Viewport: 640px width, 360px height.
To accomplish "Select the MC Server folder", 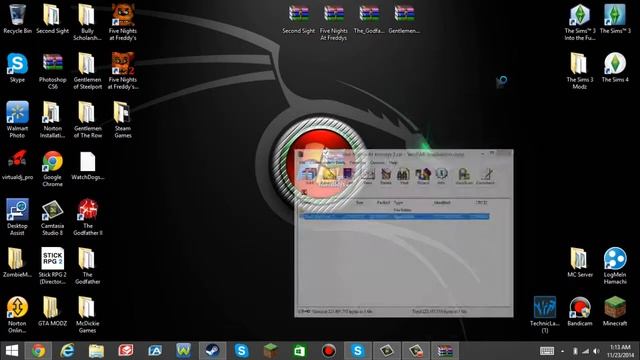I will [580, 263].
